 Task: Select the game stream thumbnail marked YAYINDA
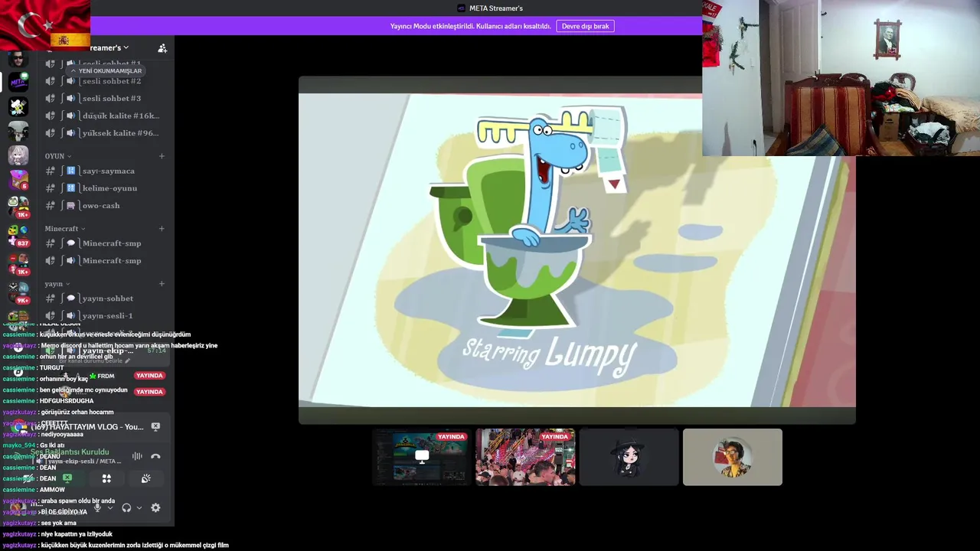[420, 458]
